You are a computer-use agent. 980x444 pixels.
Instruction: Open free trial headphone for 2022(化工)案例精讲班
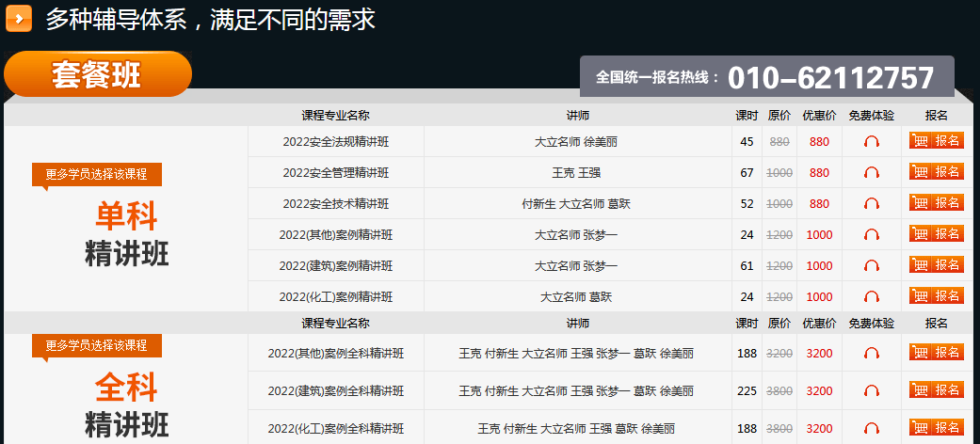[871, 296]
